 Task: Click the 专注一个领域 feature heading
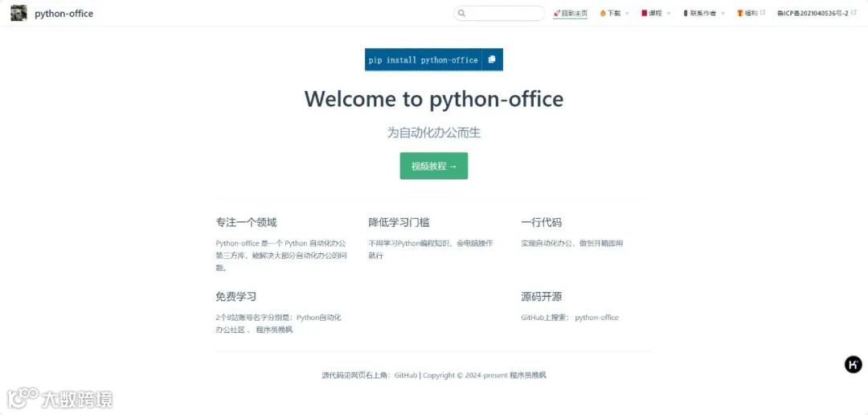pyautogui.click(x=247, y=222)
